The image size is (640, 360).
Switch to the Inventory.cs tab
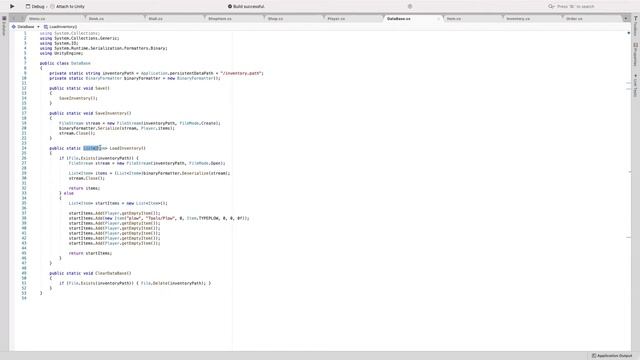(x=532, y=19)
